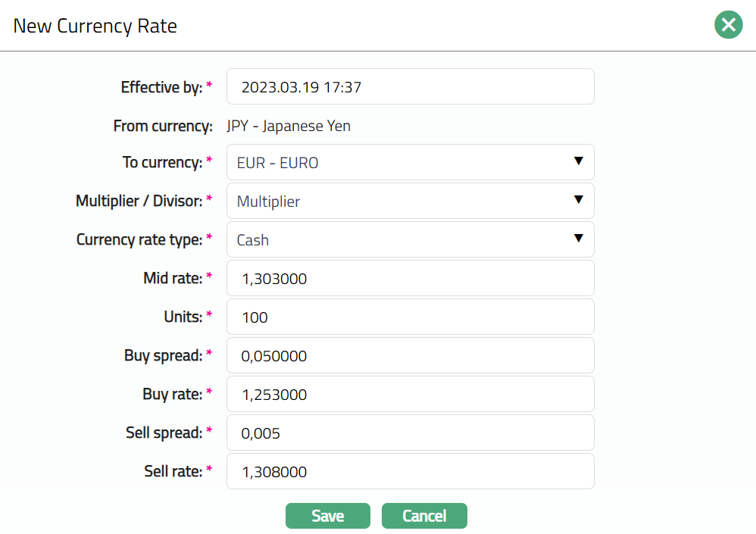Open the To currency dropdown
756x534 pixels.
(410, 162)
